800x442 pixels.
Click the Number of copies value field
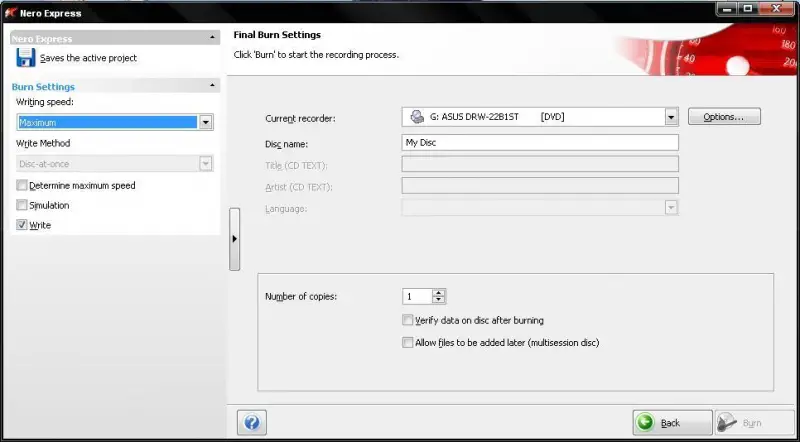tap(417, 297)
